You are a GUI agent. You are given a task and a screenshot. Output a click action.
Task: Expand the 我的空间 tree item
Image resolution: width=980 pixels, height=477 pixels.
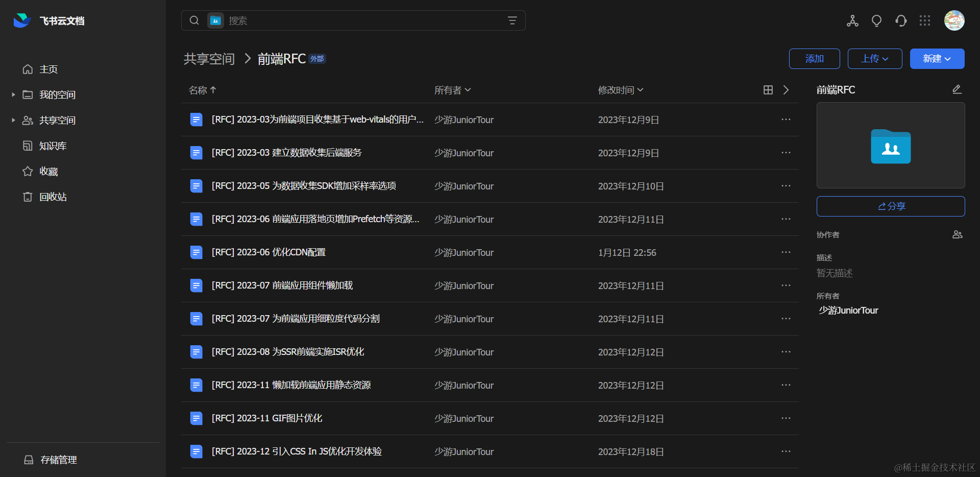click(x=13, y=94)
